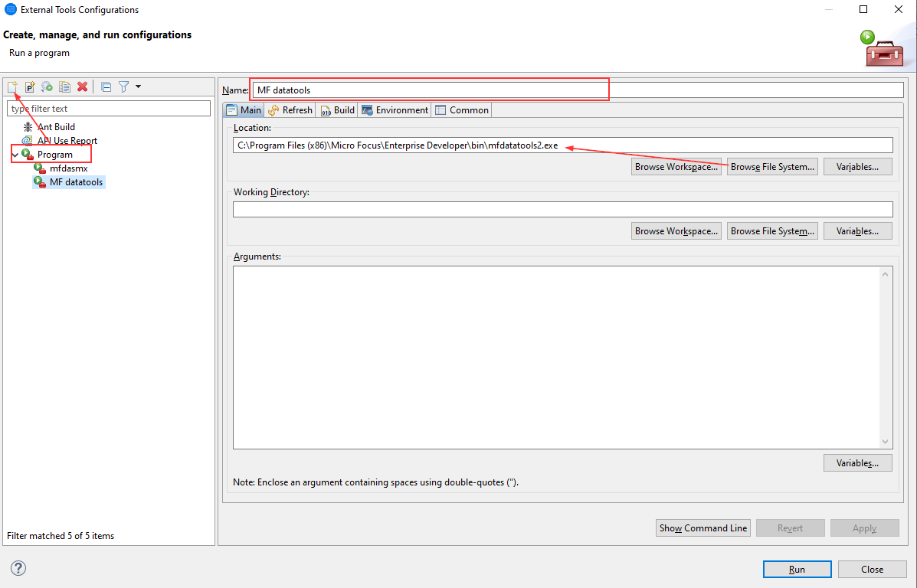The image size is (917, 588).
Task: Filter launch configurations
Action: click(x=123, y=87)
